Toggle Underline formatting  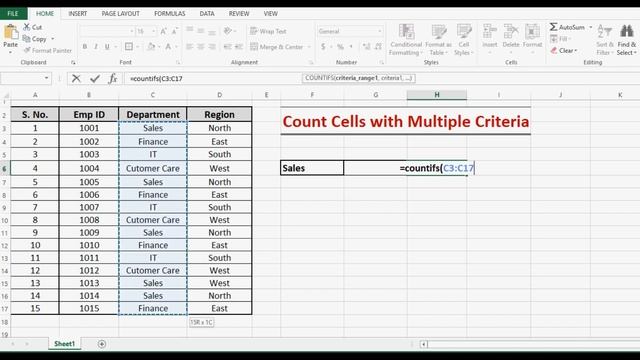pos(107,47)
